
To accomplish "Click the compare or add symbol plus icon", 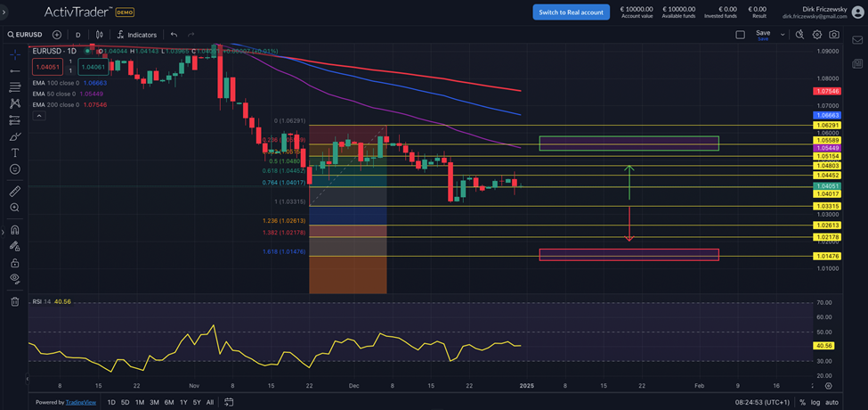I will pos(57,35).
